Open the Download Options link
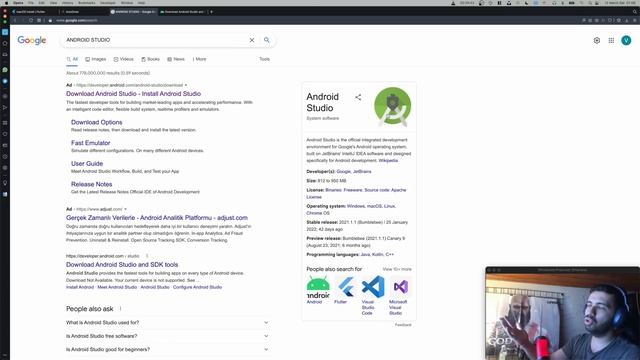 (x=97, y=122)
